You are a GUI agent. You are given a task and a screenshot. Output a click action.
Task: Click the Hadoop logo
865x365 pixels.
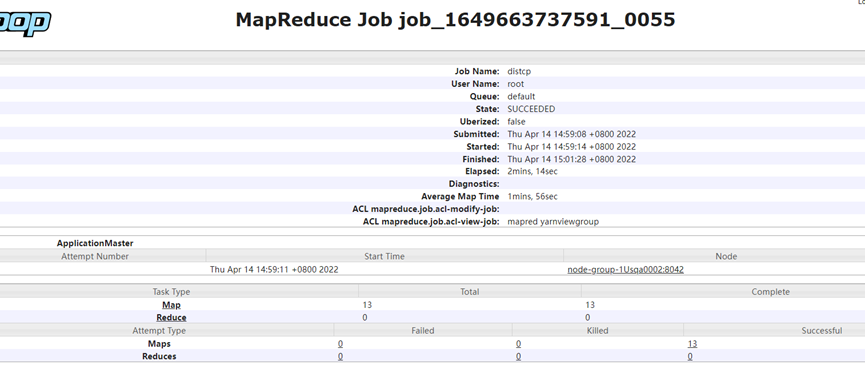click(x=25, y=23)
